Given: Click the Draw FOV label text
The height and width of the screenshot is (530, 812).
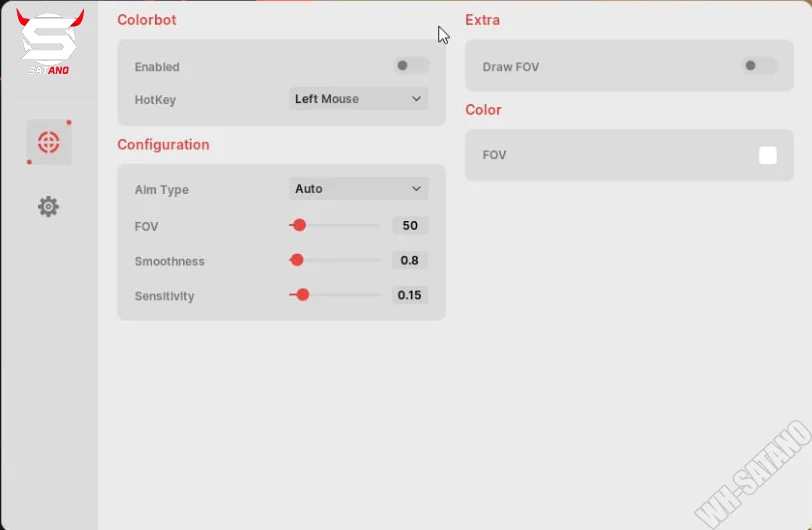Looking at the screenshot, I should coord(510,67).
